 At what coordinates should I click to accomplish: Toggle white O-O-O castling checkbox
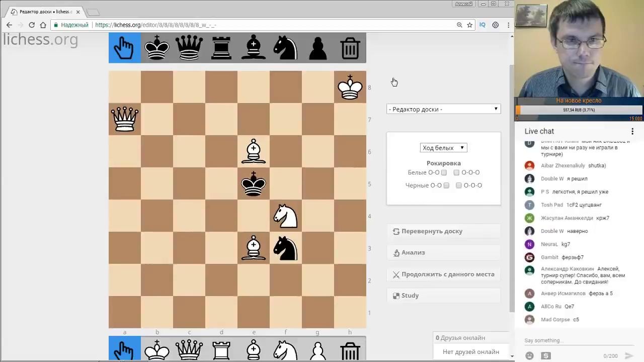click(x=456, y=172)
